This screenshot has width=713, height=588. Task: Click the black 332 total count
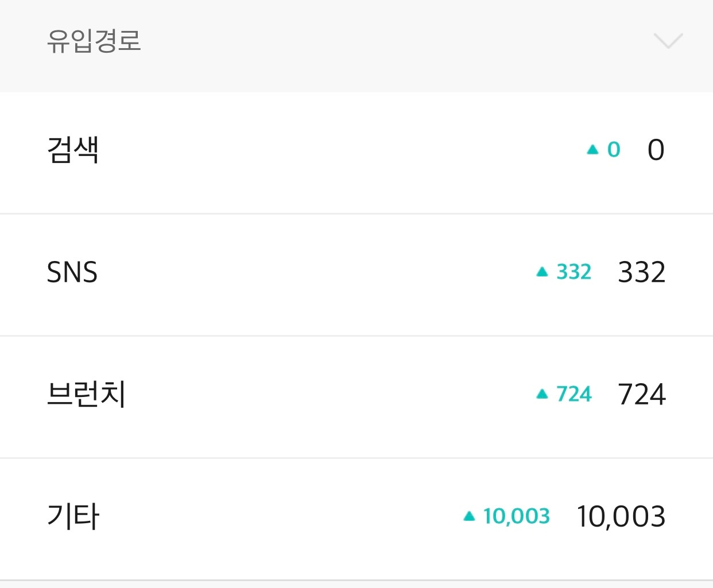pos(641,272)
